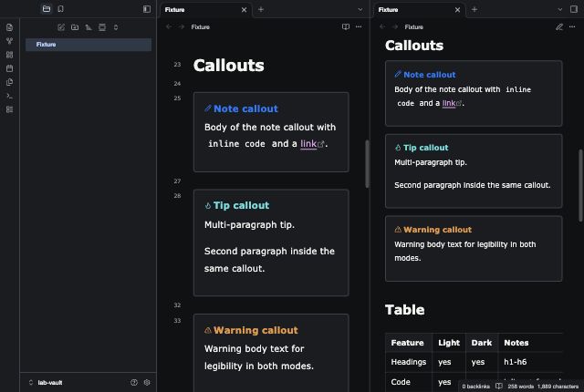Open more options menu in middle pane
This screenshot has width=584, height=392.
click(359, 26)
